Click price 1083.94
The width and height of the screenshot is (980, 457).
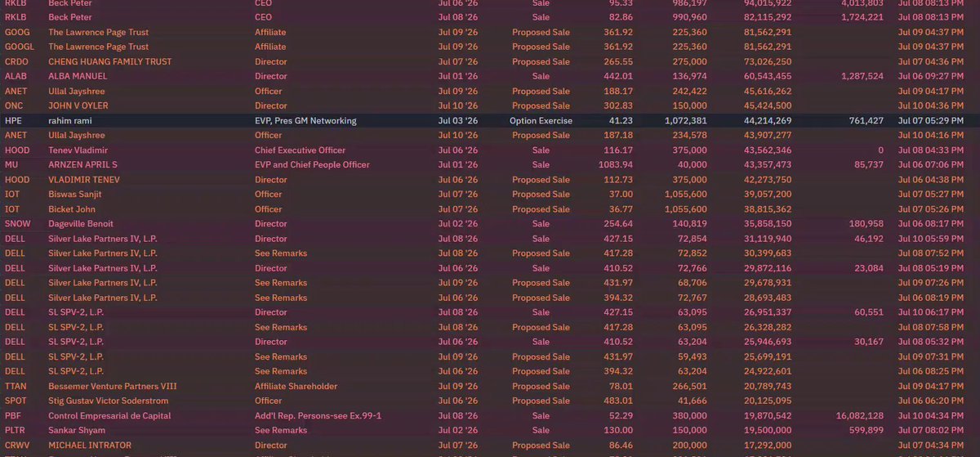click(616, 164)
